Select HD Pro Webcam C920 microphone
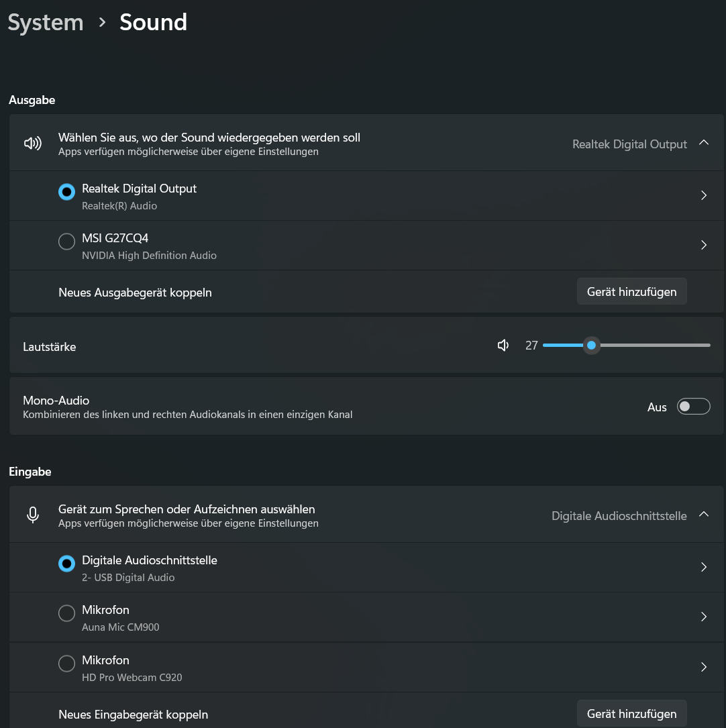This screenshot has width=726, height=728. (x=66, y=664)
